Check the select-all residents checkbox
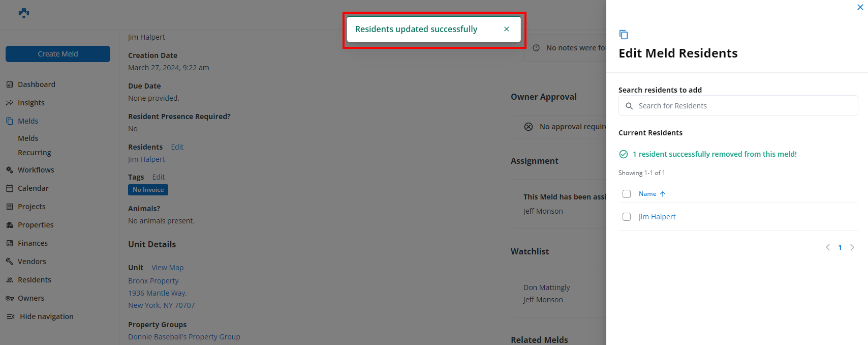 click(x=627, y=194)
